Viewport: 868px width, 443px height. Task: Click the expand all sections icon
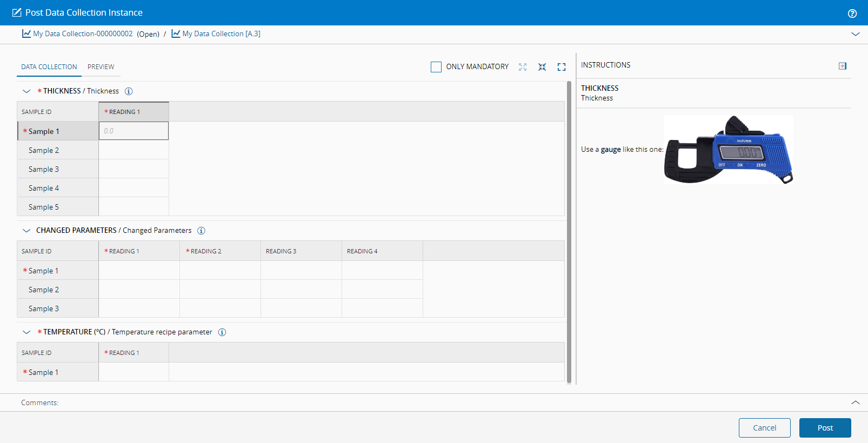tap(523, 67)
